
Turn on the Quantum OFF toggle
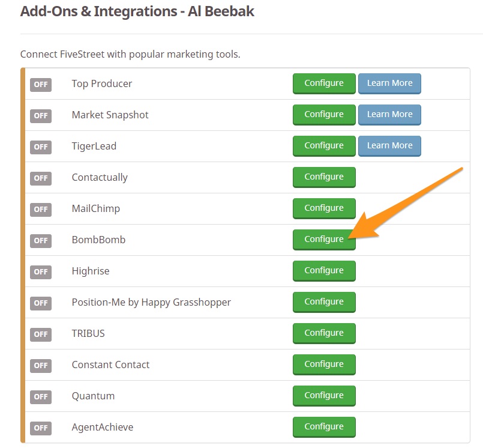pos(41,396)
